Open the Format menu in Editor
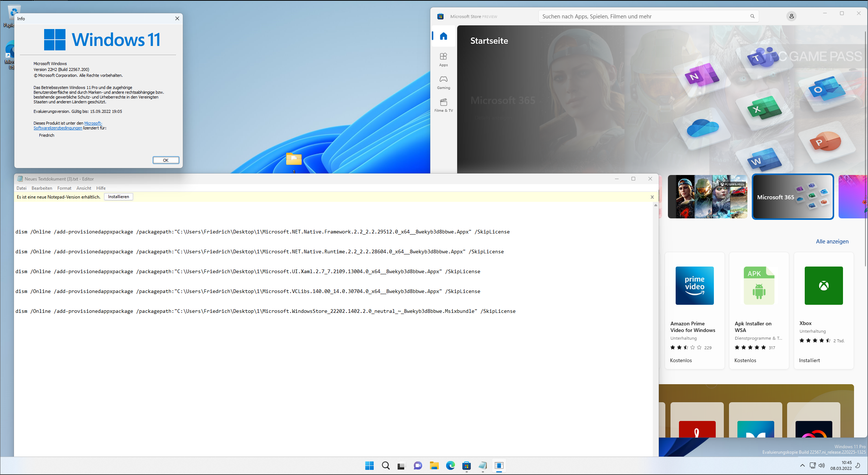 click(64, 188)
